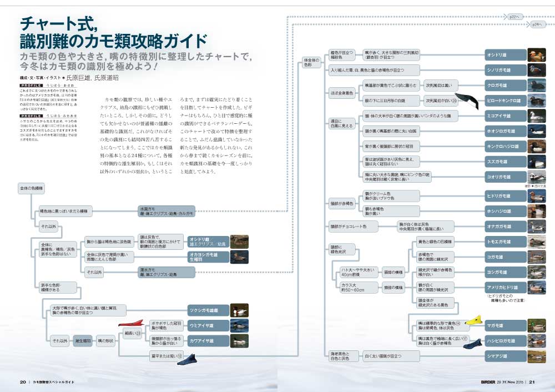Click the ホオジロガモ雄 photo
The image size is (555, 392).
[537, 131]
